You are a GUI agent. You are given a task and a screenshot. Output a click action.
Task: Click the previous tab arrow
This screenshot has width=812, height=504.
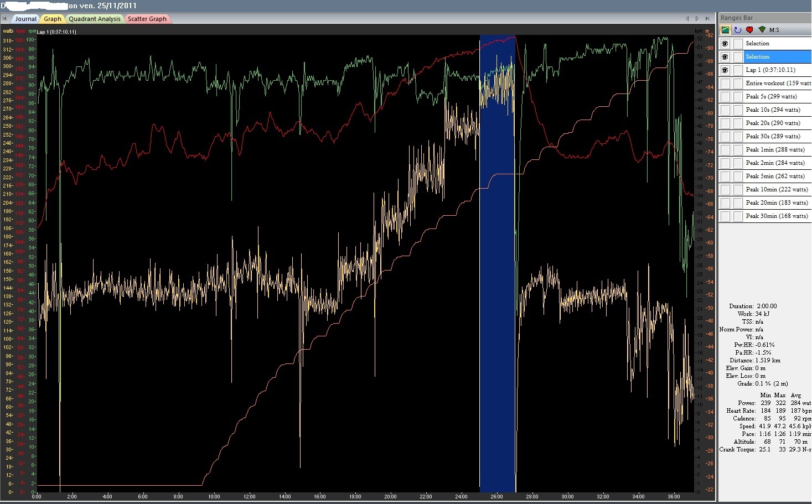(687, 19)
